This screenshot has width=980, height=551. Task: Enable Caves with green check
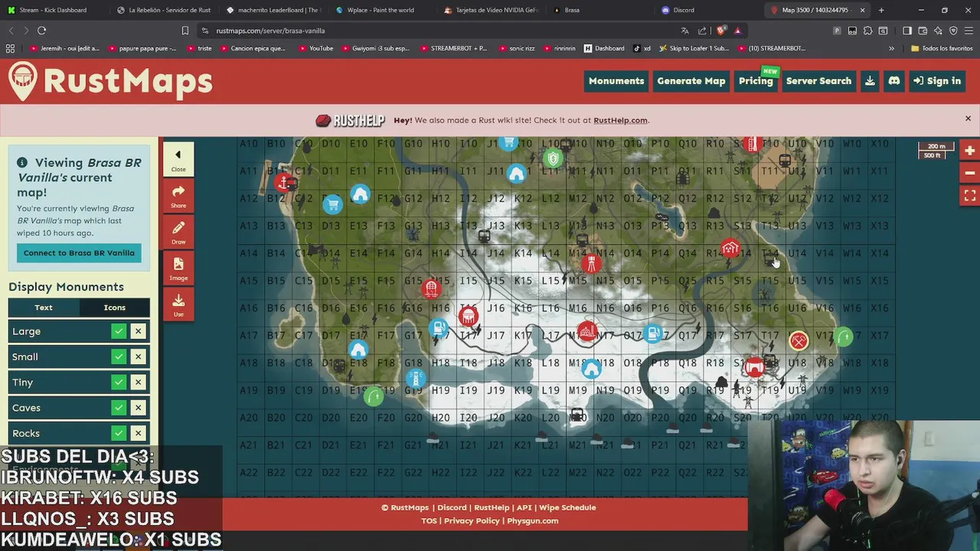pos(119,408)
